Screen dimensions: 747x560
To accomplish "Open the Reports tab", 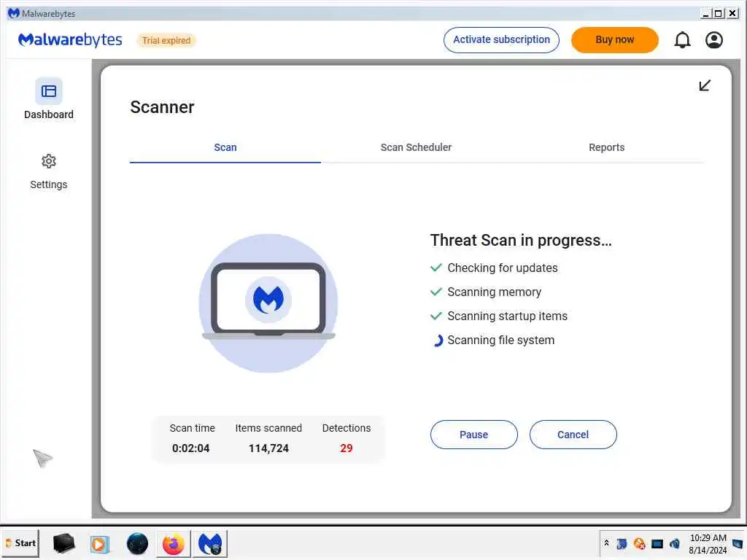I will pyautogui.click(x=606, y=147).
